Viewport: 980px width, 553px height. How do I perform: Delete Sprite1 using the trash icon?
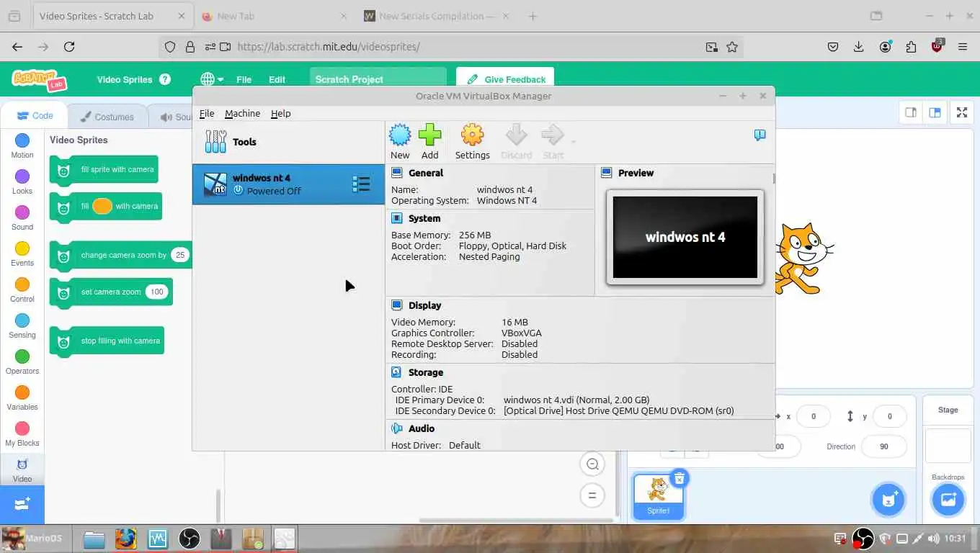[679, 478]
